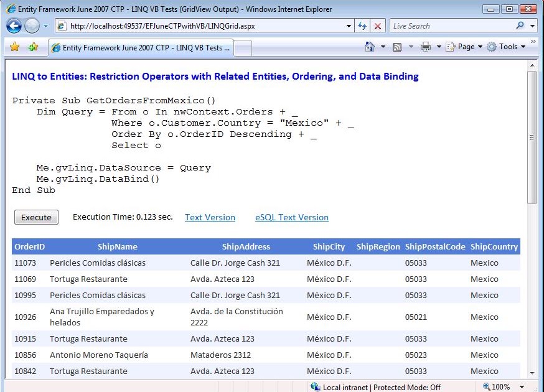Show more command bar items chevron
Viewport: 544px width, 392px height.
coord(533,42)
